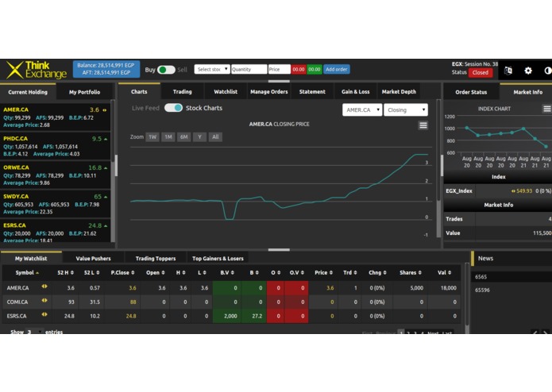Select the Market Info tab

click(527, 92)
